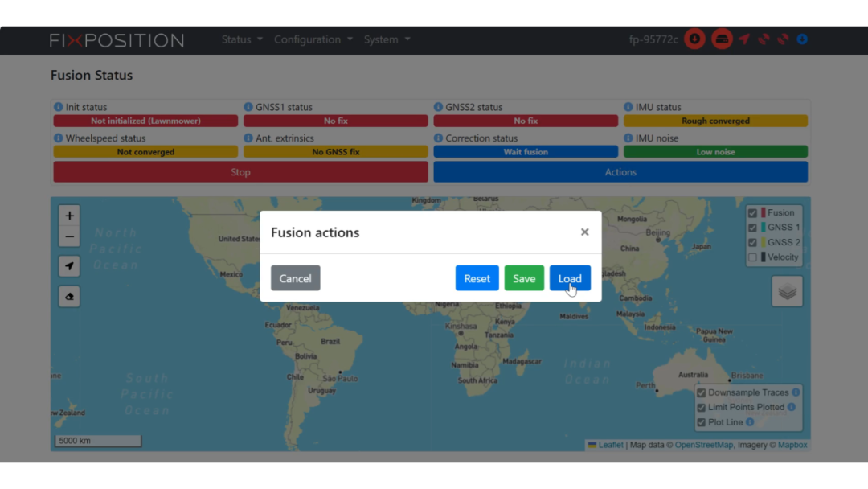Open the map layers control
Viewport: 868px width, 489px height.
click(787, 291)
